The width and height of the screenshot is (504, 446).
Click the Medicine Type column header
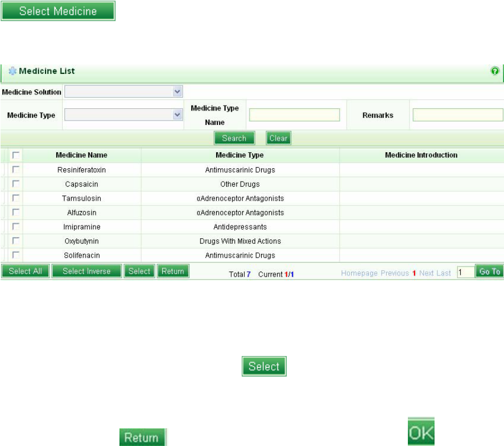point(240,155)
